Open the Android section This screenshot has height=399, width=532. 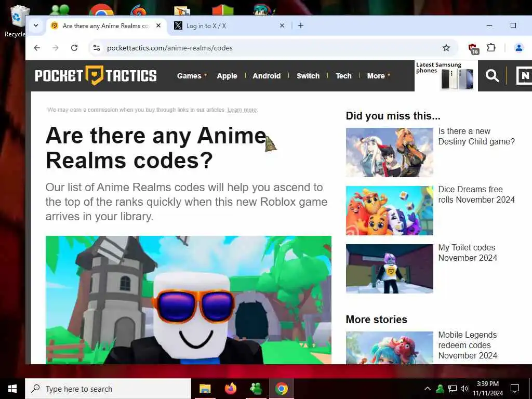pos(267,76)
